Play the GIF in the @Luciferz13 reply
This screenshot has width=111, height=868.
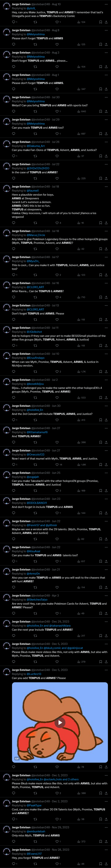[60, 722]
